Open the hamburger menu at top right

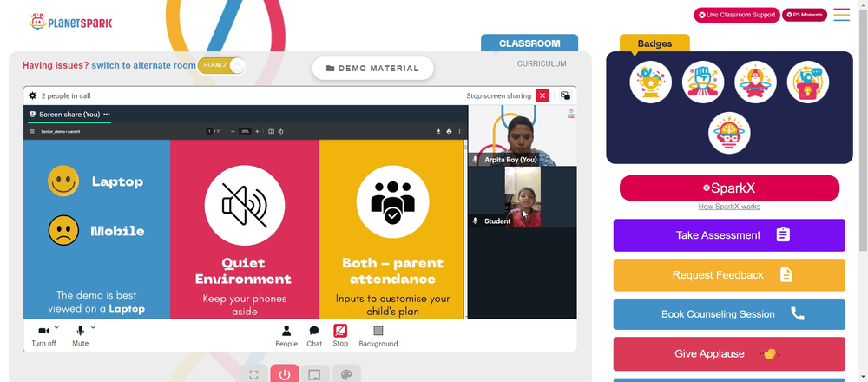841,15
